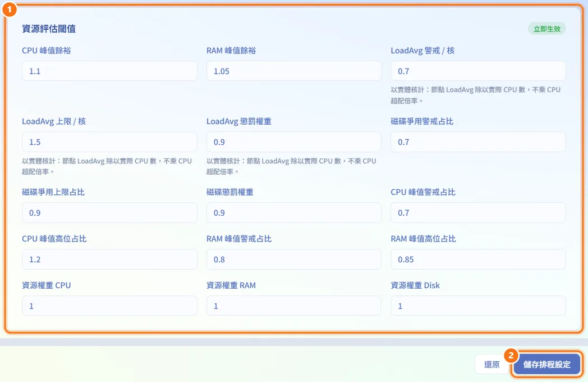Click the 磁碟爭用警戒占比 input
588x382 pixels.
tap(478, 142)
